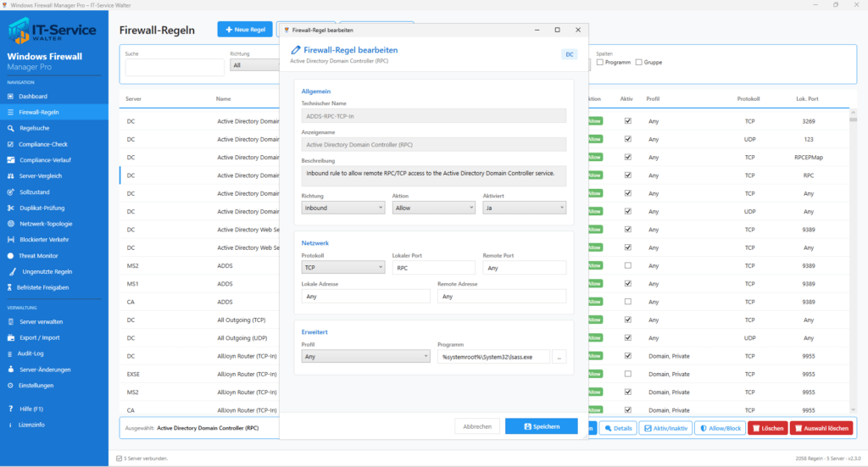Screen dimensions: 868x467
Task: Open the Aktiviert dropdown set to Ja
Action: pyautogui.click(x=524, y=208)
